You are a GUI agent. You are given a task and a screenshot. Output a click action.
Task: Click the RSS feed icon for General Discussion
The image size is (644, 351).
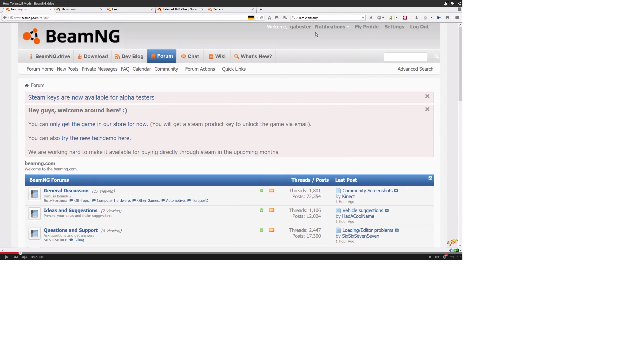click(x=271, y=191)
